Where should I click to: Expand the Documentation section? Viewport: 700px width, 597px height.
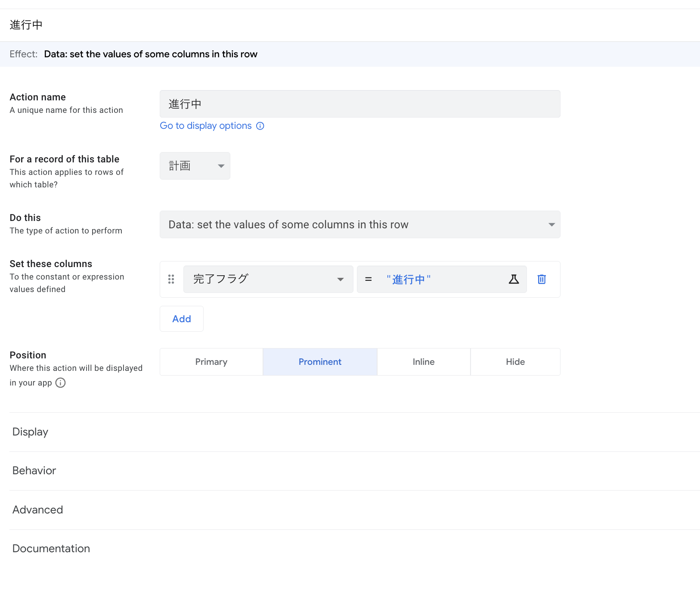51,549
